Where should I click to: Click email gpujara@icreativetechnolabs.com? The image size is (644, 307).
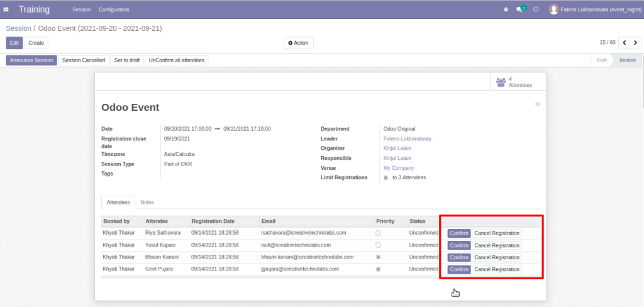[300, 269]
